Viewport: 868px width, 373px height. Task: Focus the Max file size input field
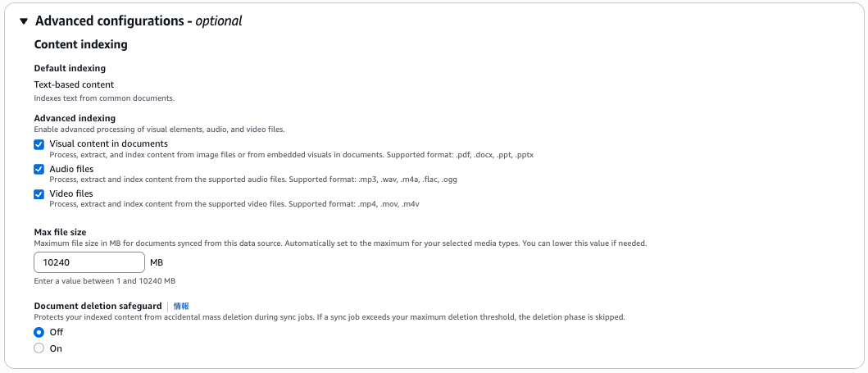tap(89, 262)
